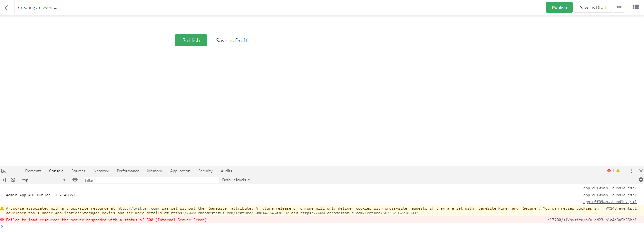Open the chromestatus feature/5088147346030592 link
Image resolution: width=644 pixels, height=232 pixels.
click(x=230, y=213)
